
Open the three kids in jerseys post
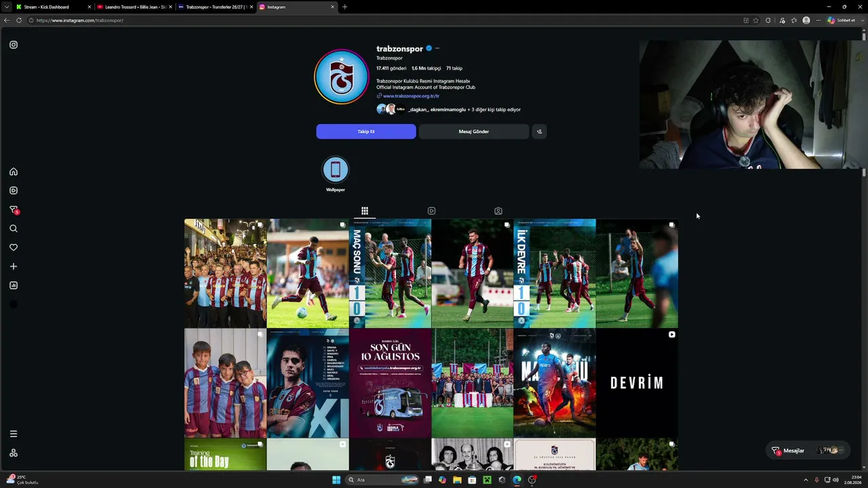point(225,383)
